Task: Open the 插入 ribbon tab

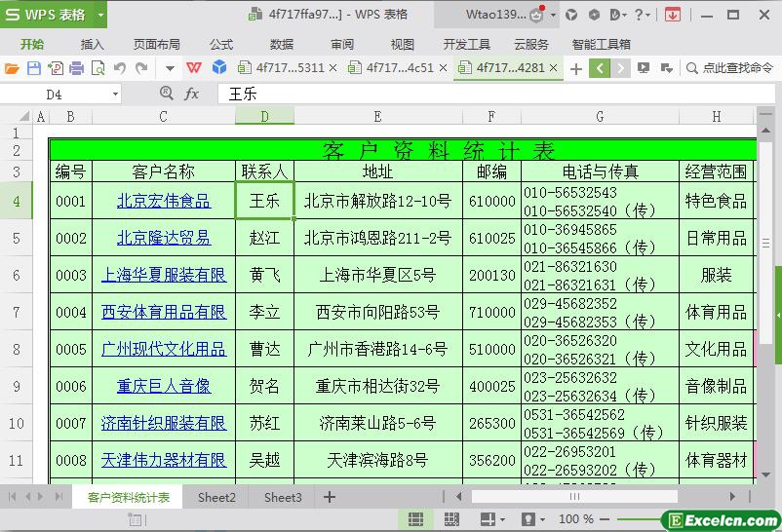Action: [93, 45]
